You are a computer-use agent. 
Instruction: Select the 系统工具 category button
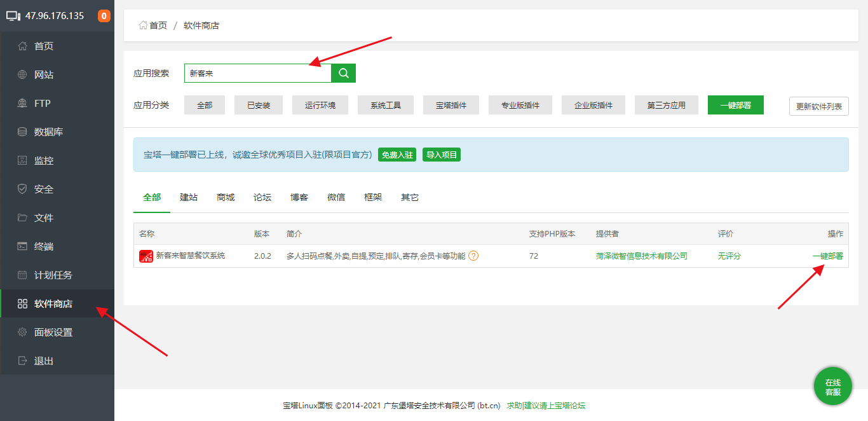pos(386,105)
